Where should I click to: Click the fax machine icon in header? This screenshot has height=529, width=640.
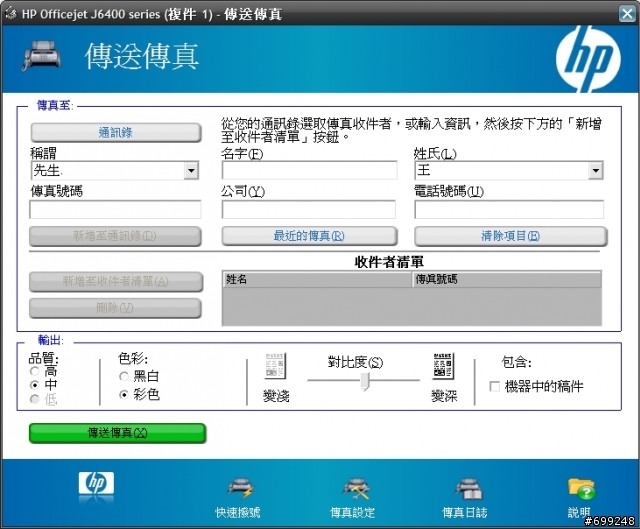(x=42, y=55)
